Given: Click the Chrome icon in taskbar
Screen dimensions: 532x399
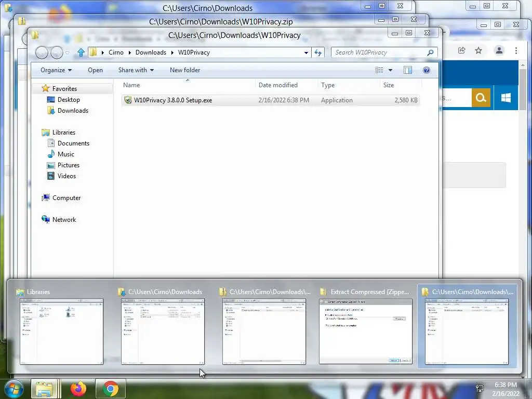Looking at the screenshot, I should click(111, 389).
